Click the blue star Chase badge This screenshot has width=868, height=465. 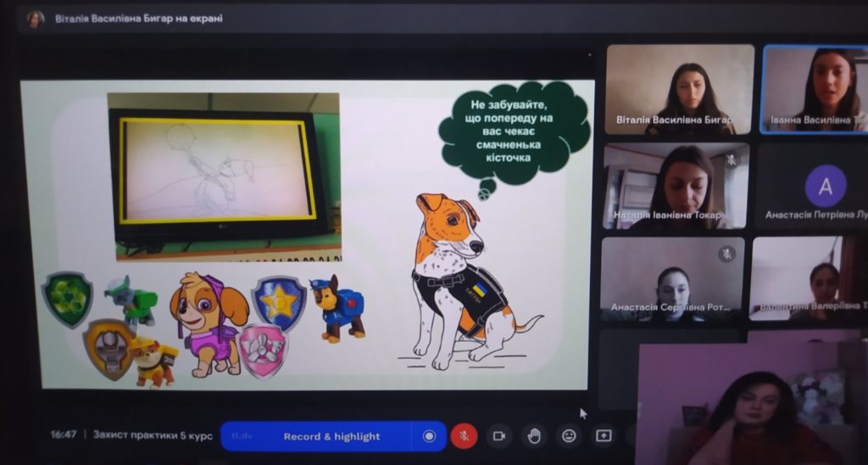[279, 303]
